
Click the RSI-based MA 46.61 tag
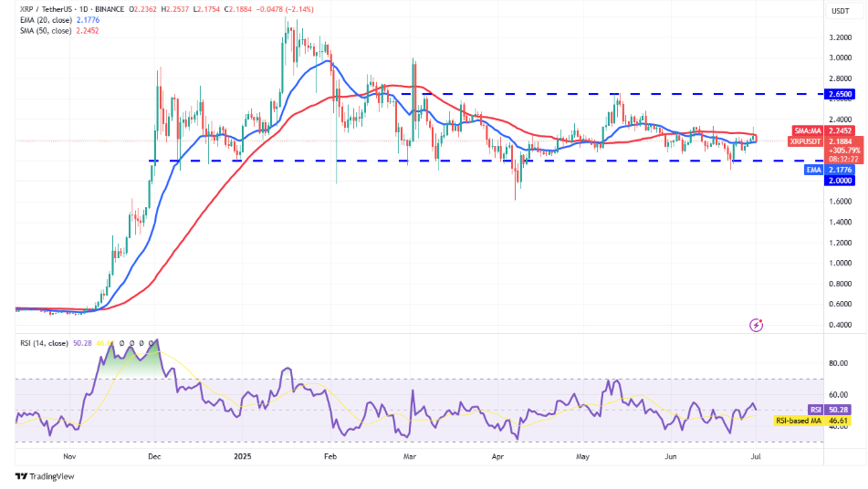pos(812,421)
